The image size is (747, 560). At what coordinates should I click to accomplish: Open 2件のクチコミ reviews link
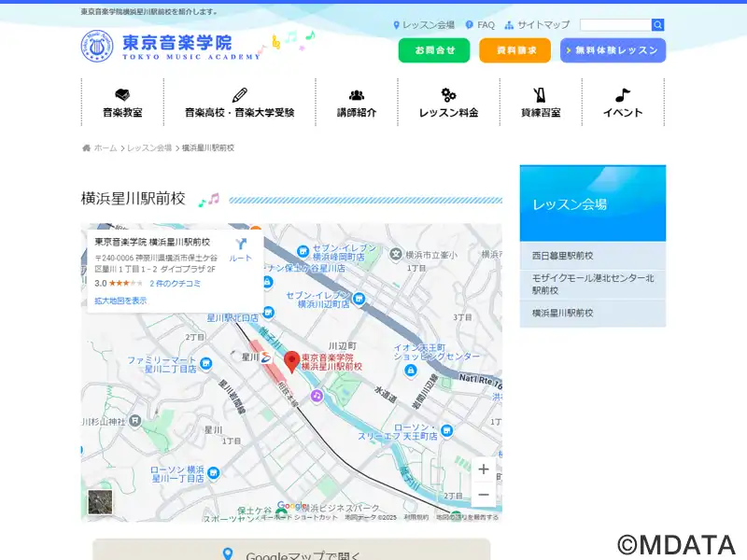pyautogui.click(x=175, y=284)
